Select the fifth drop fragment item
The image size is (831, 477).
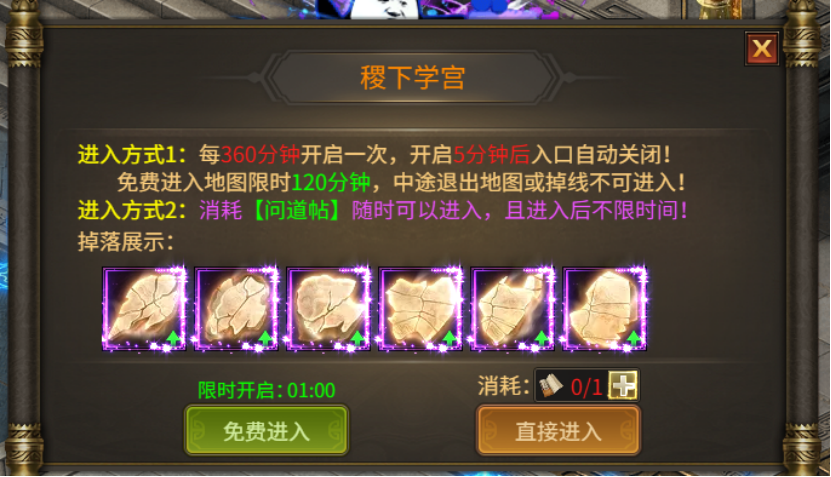click(513, 309)
